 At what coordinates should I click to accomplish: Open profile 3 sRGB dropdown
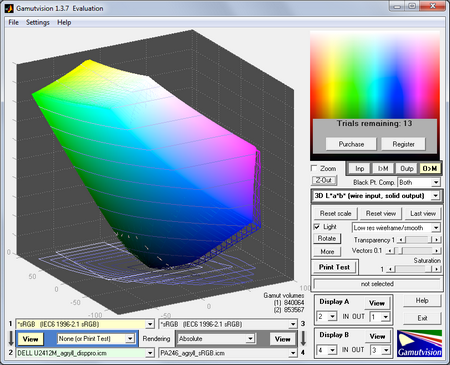(228, 324)
